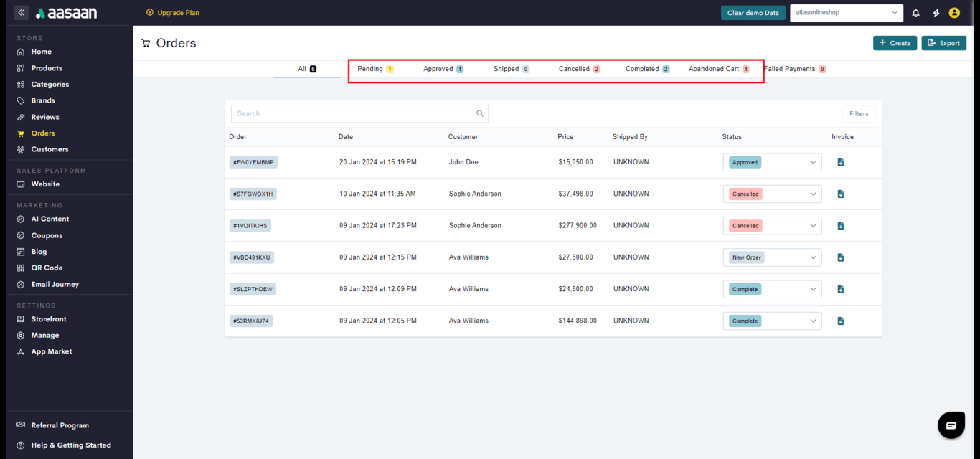Viewport: 980px width, 459px height.
Task: Open the notifications bell icon
Action: click(915, 13)
